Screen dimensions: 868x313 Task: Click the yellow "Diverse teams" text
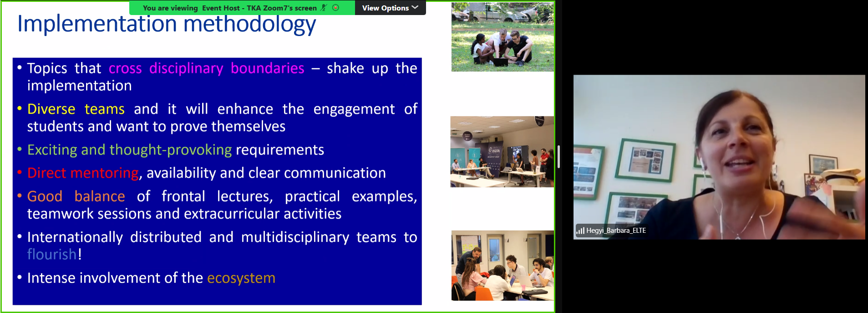(x=76, y=109)
